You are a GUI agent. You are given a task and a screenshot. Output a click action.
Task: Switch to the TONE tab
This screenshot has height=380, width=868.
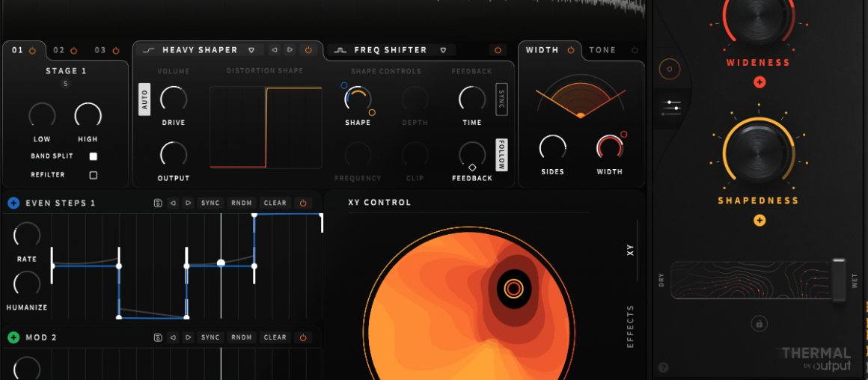click(x=602, y=50)
